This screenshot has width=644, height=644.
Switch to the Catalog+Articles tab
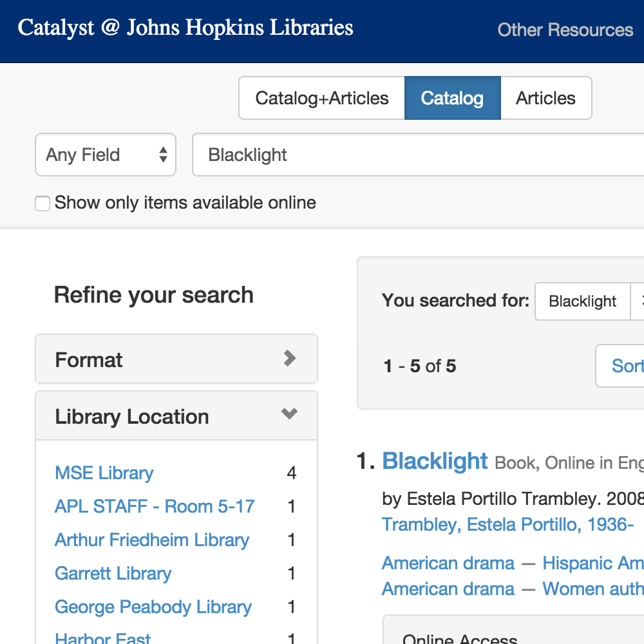(321, 98)
